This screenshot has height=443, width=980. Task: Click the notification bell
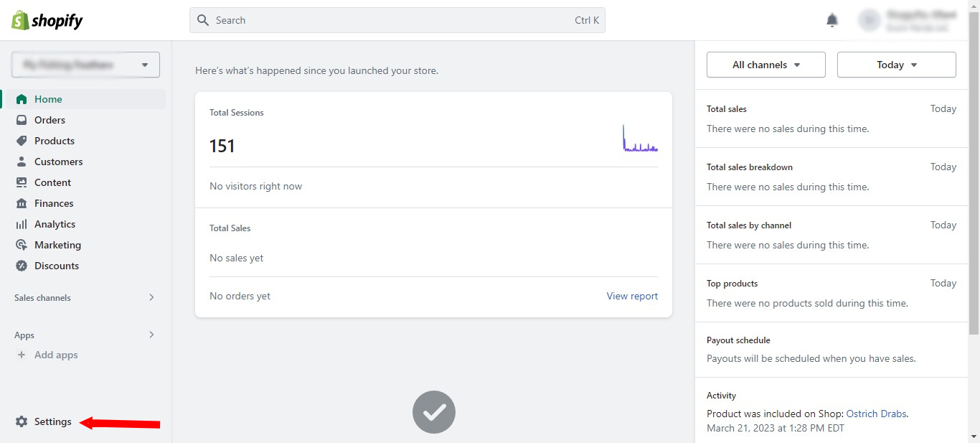pyautogui.click(x=831, y=19)
